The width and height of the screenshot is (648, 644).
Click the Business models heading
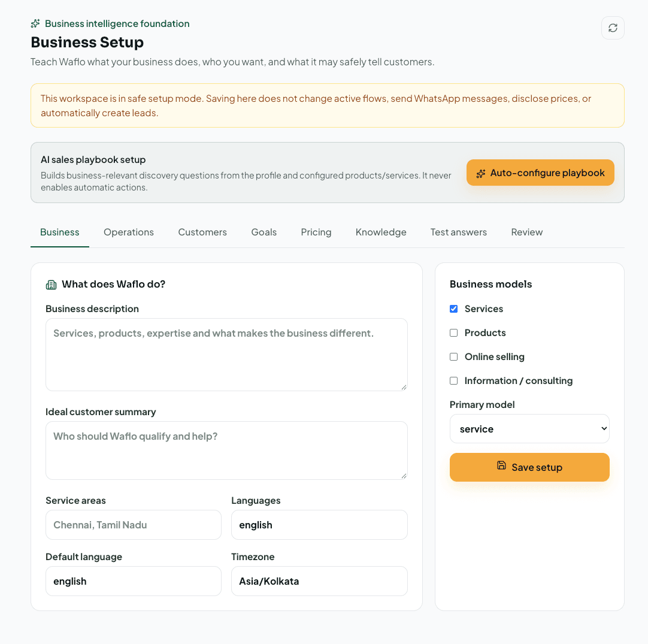coord(490,284)
